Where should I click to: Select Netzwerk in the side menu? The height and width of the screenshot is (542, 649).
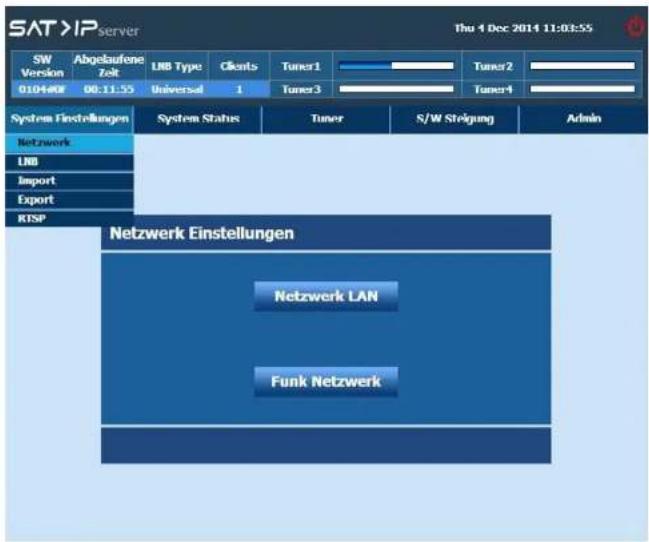pos(70,143)
